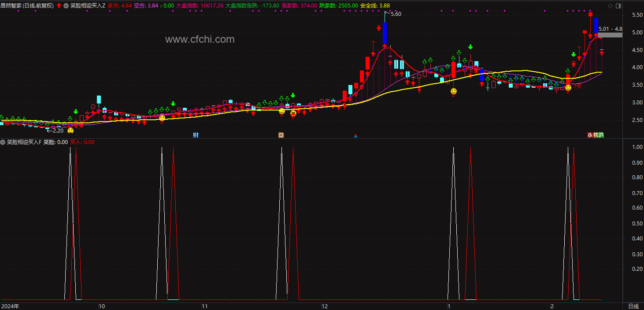Click the gray 5.01 - 4.8 price range bar
Screen dimensions: 644x310
[x=610, y=35]
